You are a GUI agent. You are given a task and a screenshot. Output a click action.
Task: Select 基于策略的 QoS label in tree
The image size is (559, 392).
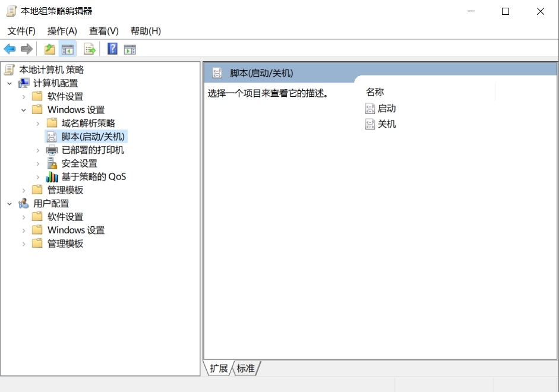pyautogui.click(x=94, y=177)
